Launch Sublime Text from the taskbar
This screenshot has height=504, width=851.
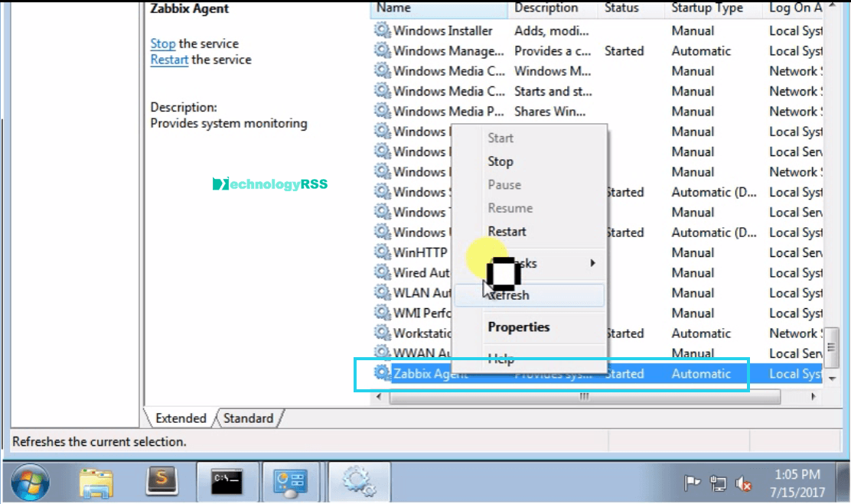pos(161,481)
